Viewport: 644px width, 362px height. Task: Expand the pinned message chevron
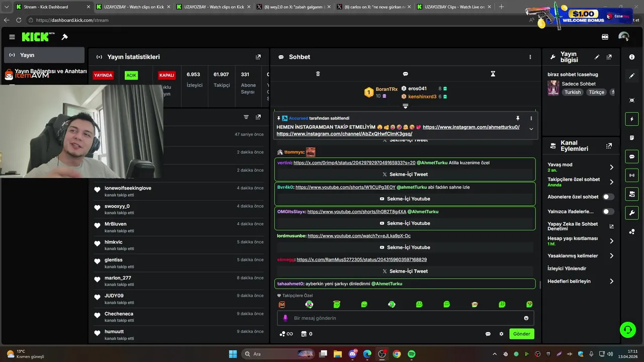[x=531, y=129]
